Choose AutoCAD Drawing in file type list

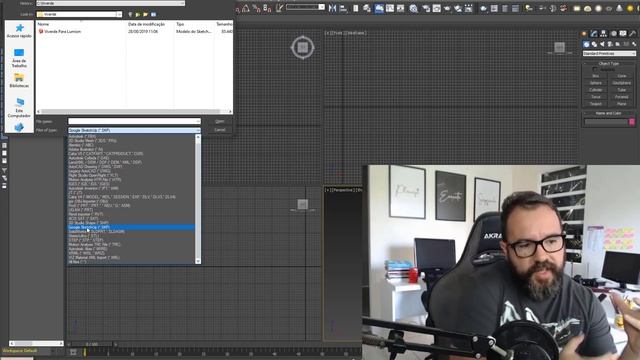click(131, 167)
